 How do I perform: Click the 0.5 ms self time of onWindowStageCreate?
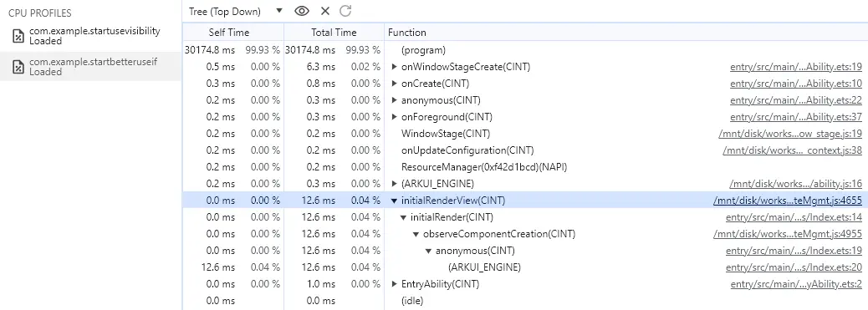tap(220, 67)
